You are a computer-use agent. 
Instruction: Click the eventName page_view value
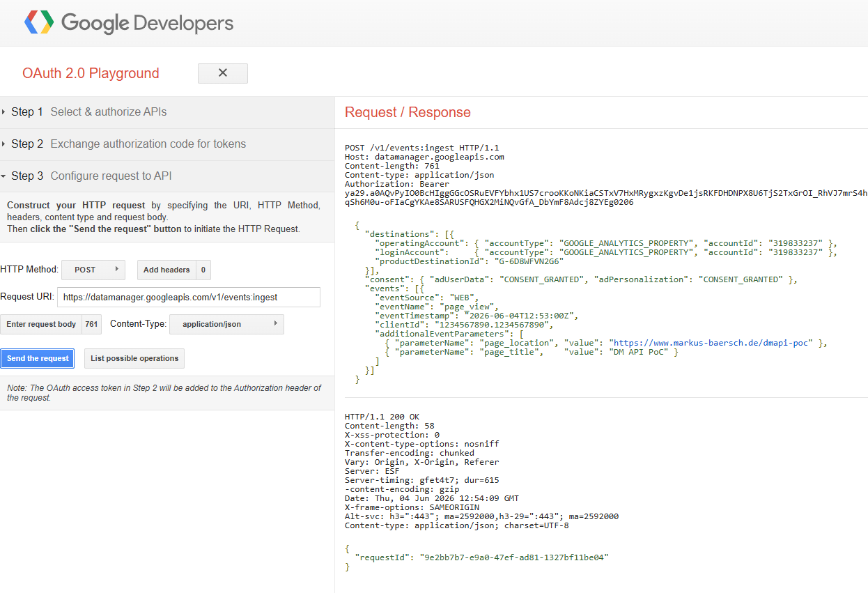(x=468, y=307)
